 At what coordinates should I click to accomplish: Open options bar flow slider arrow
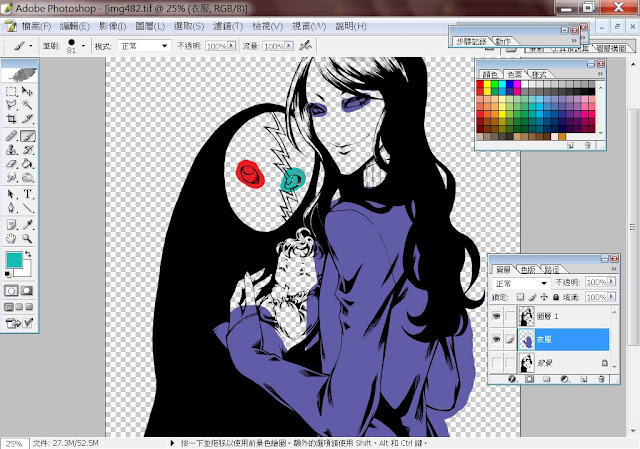click(x=289, y=46)
